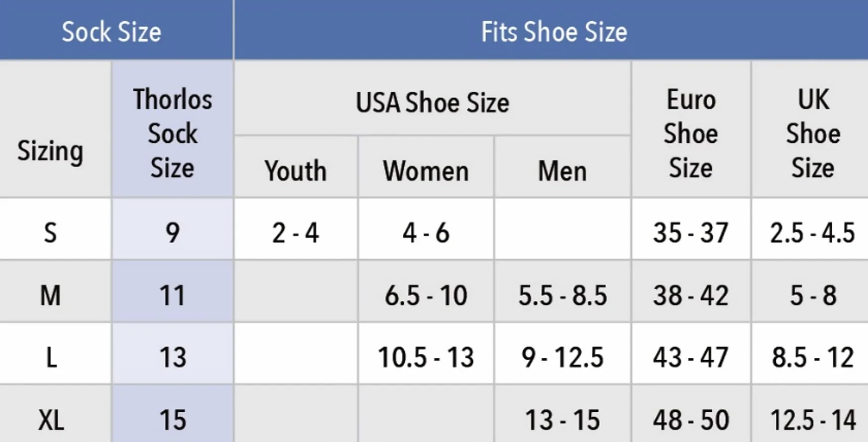
Task: Click the Sizing column header
Action: pyautogui.click(x=55, y=129)
